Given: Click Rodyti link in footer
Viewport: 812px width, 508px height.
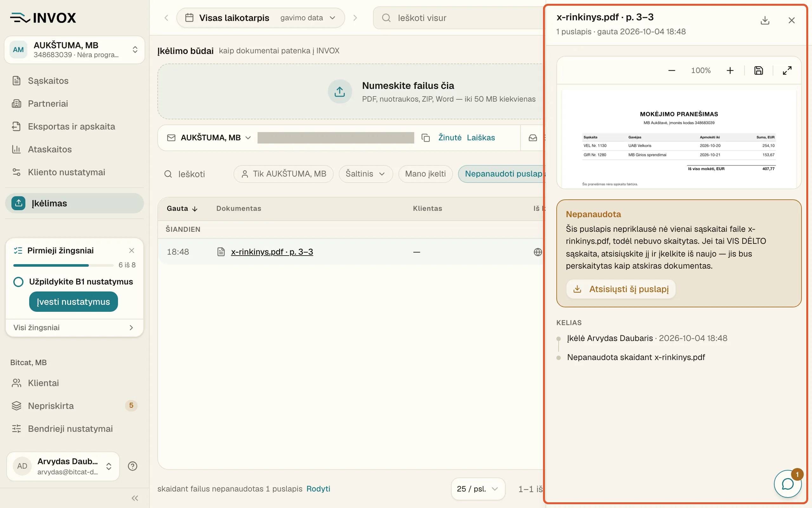Looking at the screenshot, I should pos(318,489).
